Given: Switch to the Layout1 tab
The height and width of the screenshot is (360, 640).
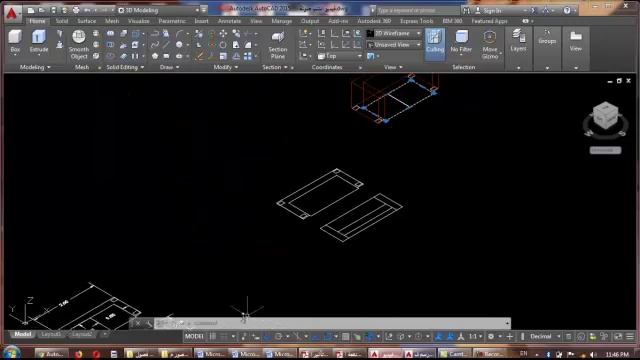Looking at the screenshot, I should click(x=51, y=334).
